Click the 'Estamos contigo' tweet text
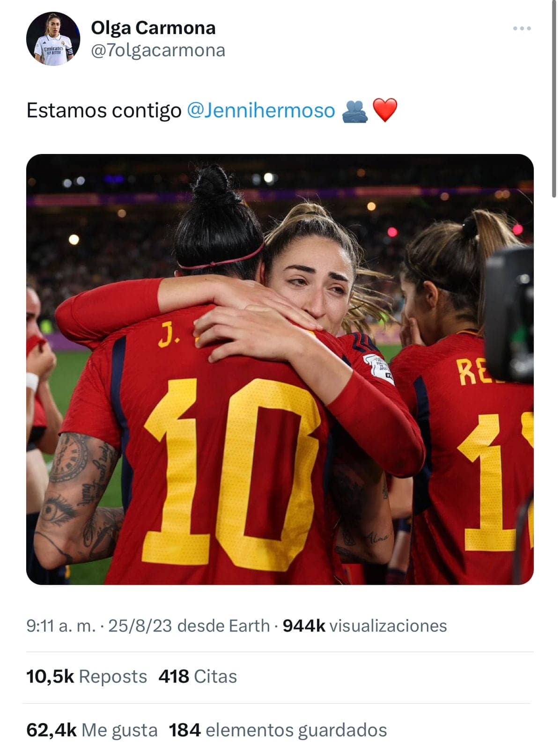 coord(104,110)
